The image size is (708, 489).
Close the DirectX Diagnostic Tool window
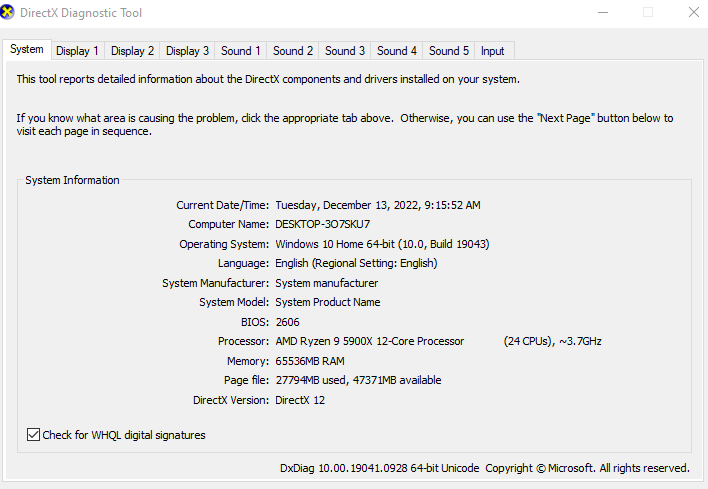pos(693,13)
